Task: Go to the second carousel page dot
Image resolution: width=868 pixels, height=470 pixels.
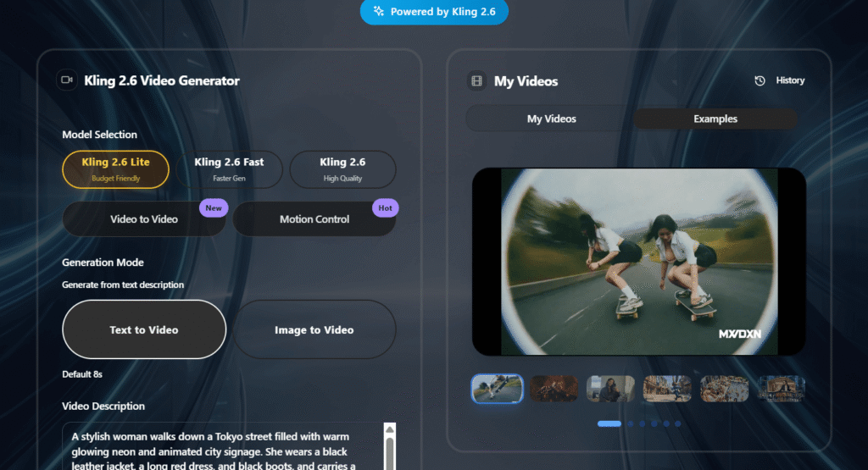Action: [x=630, y=423]
